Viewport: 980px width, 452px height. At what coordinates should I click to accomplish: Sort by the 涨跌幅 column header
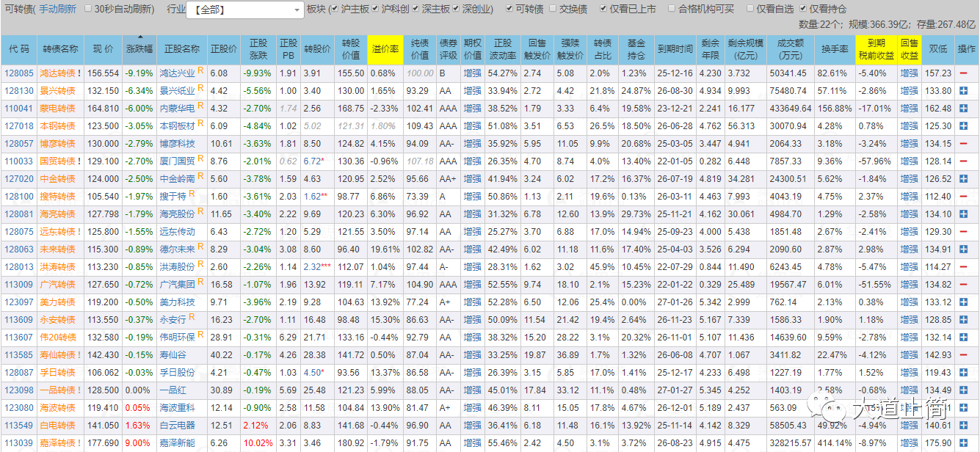click(139, 49)
